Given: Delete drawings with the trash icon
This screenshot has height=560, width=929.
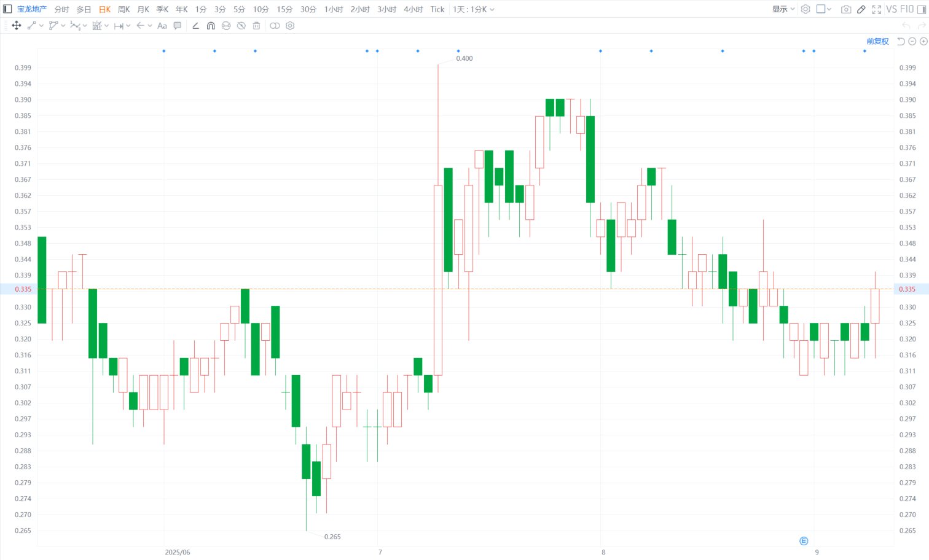Looking at the screenshot, I should (257, 26).
